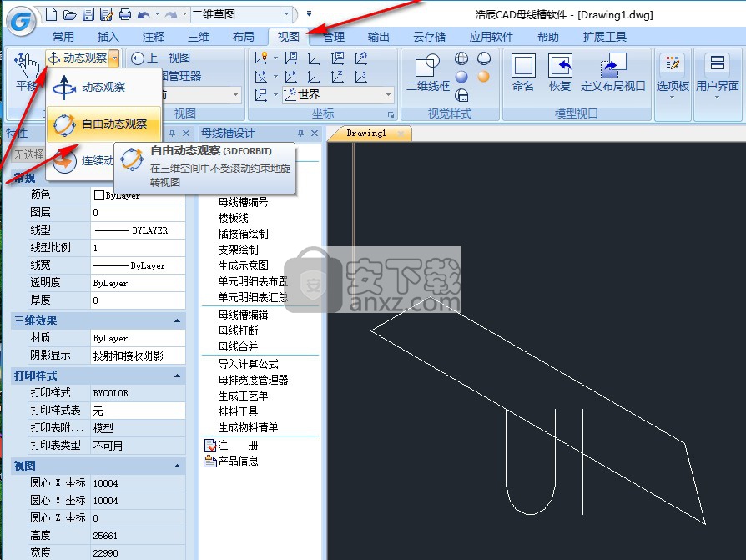Collapse the 视图 properties section
Image resolution: width=746 pixels, height=560 pixels.
coord(178,467)
